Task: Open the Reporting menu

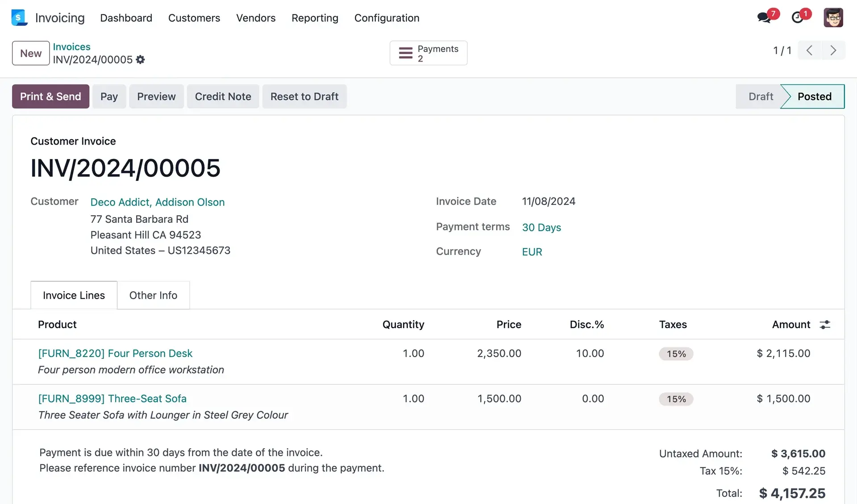Action: point(315,18)
